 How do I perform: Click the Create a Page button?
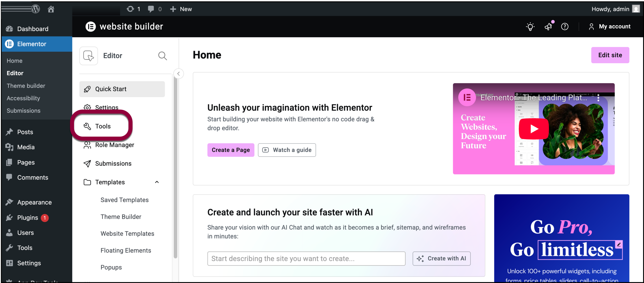(230, 150)
